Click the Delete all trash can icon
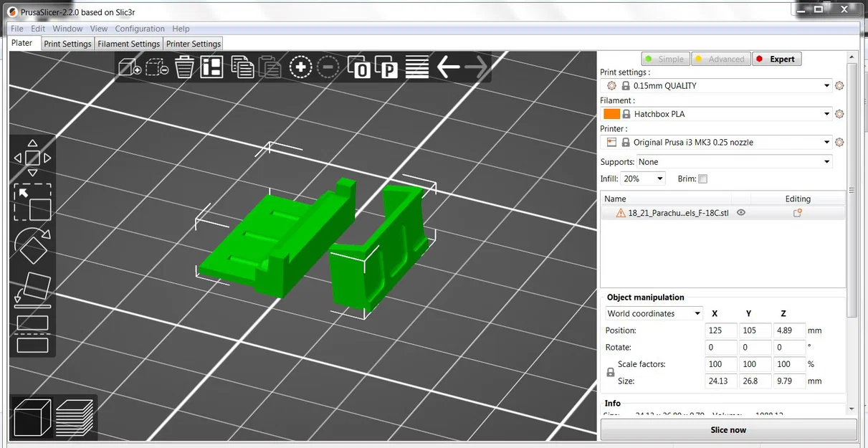 (184, 68)
